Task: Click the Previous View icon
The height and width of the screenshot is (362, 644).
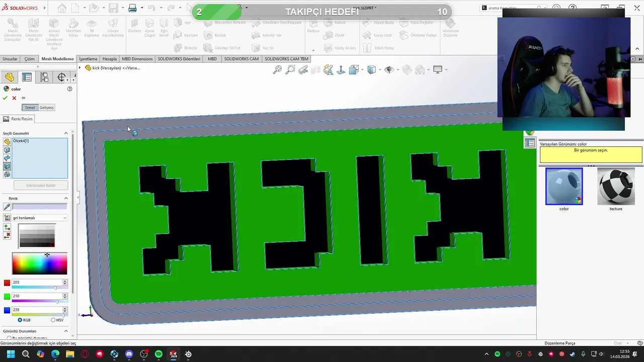Action: point(303,70)
